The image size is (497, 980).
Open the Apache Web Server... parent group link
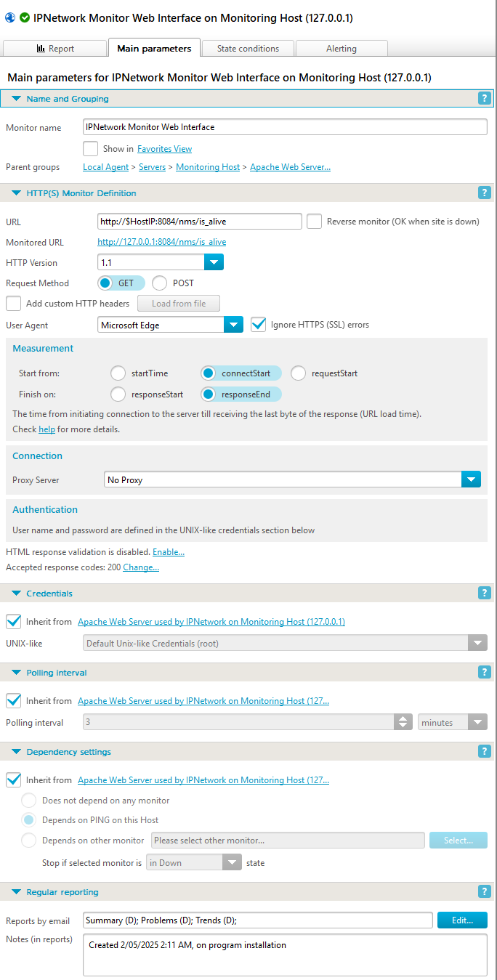[291, 167]
